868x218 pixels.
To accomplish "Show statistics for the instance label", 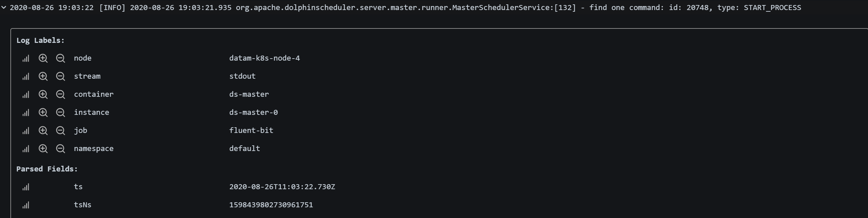I will 26,113.
